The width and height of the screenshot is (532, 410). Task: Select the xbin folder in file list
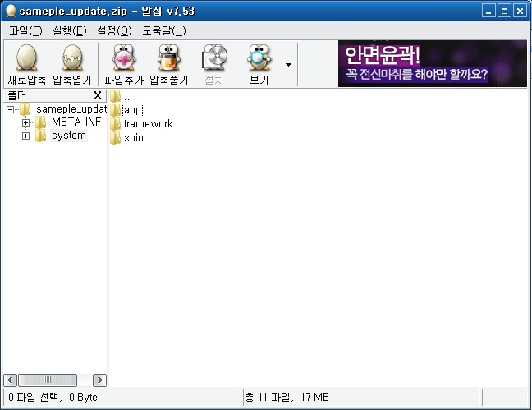[x=133, y=138]
